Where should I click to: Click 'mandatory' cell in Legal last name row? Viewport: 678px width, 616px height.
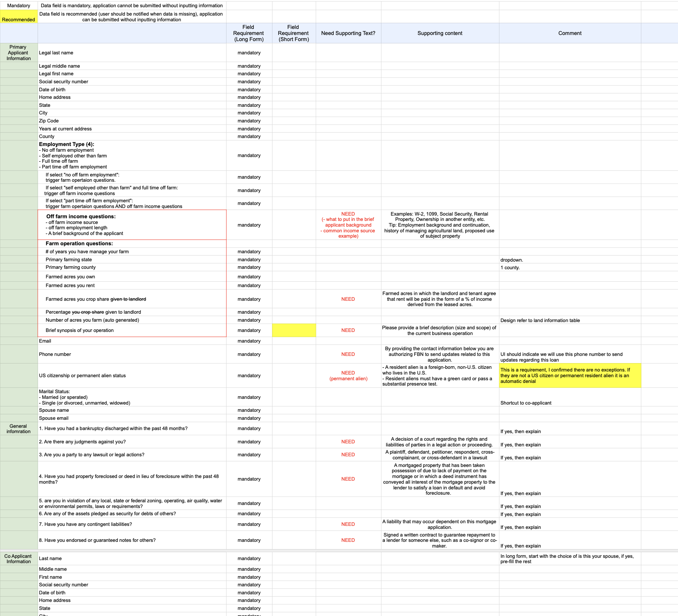click(249, 53)
